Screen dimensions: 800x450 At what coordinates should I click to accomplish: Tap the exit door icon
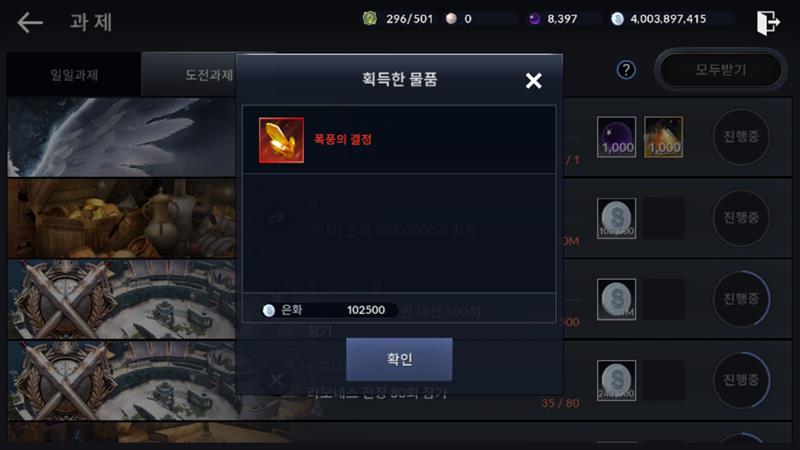[768, 22]
